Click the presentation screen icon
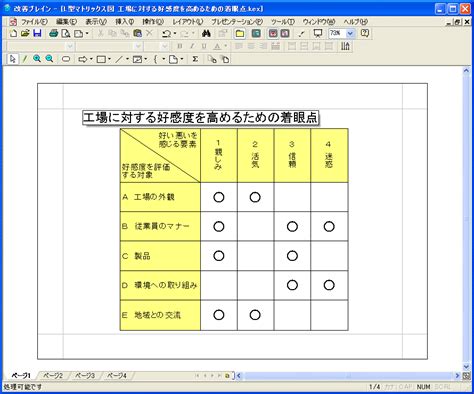Viewport: 474px width, 394px height. click(318, 33)
